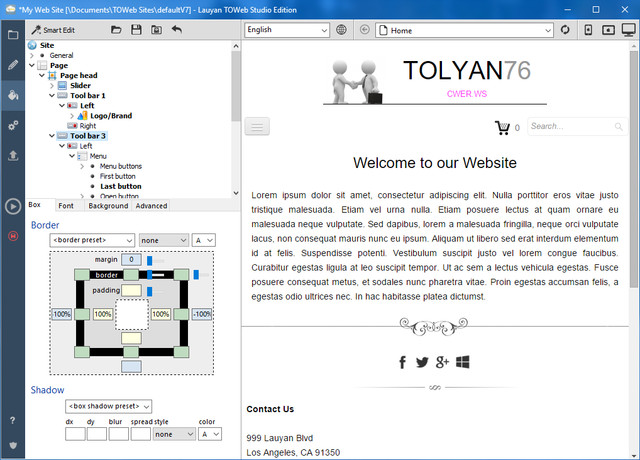Click the hamburger menu button in preview
This screenshot has width=640, height=460.
[x=257, y=127]
